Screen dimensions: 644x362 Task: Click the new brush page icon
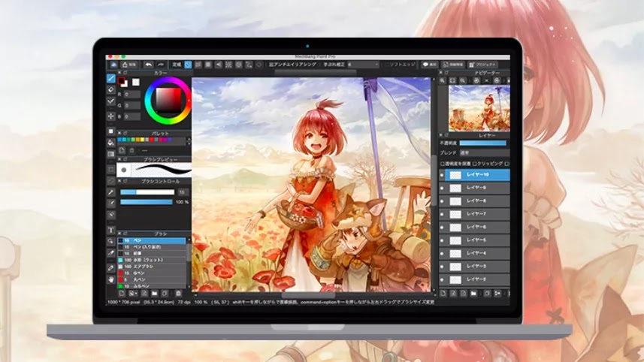[x=122, y=294]
